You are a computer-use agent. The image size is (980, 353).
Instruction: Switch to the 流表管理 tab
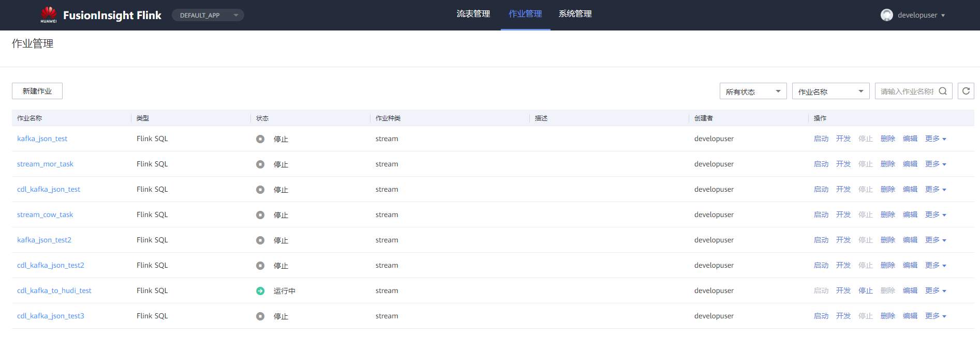point(473,14)
